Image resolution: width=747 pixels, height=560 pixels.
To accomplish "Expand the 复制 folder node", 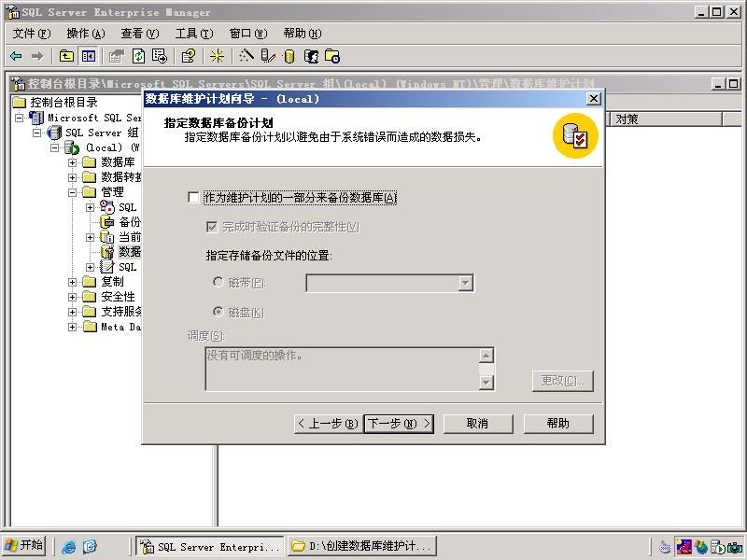I will pyautogui.click(x=73, y=282).
